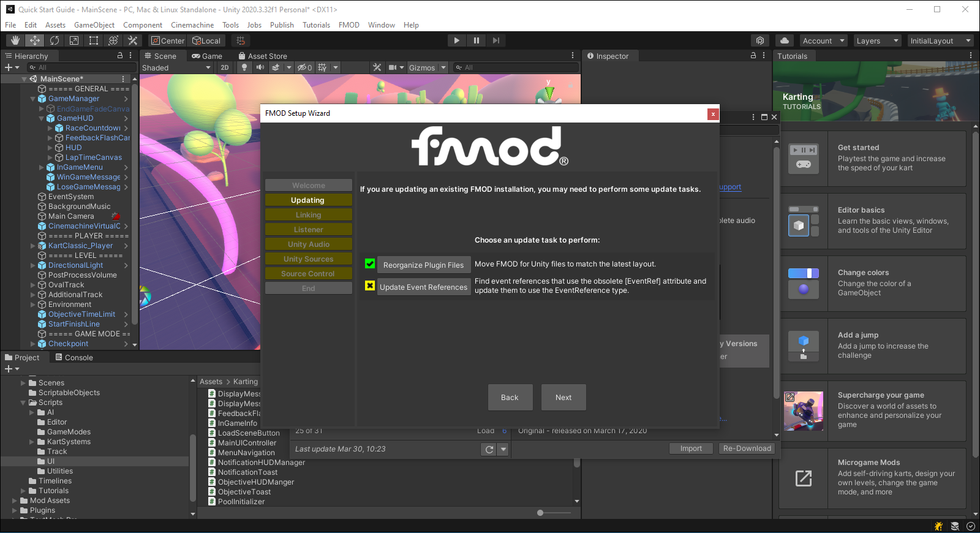Open the Shaded draw mode dropdown

176,67
